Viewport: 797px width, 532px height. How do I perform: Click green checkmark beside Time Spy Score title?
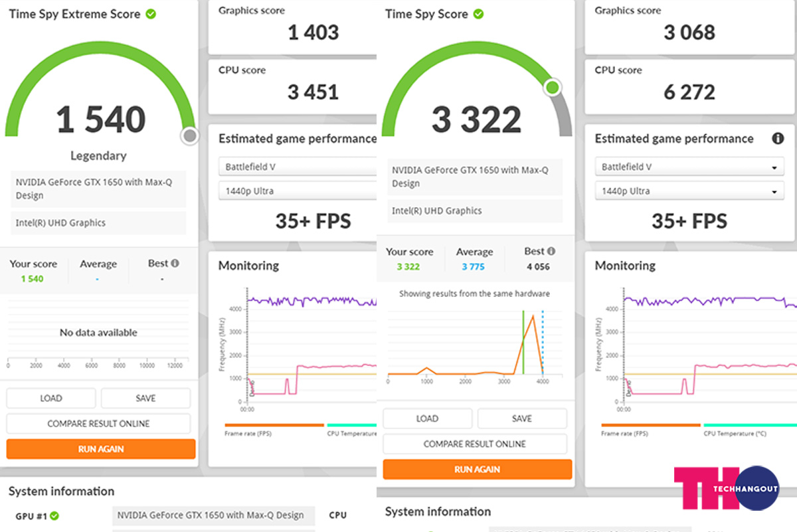pyautogui.click(x=478, y=14)
